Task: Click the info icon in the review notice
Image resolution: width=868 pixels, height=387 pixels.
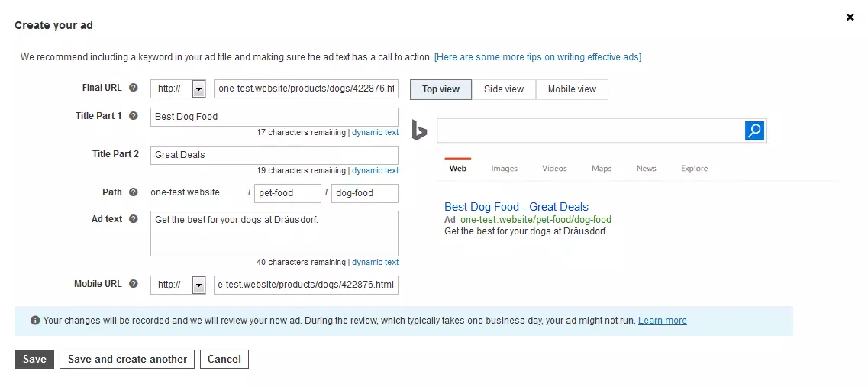Action: pos(35,320)
